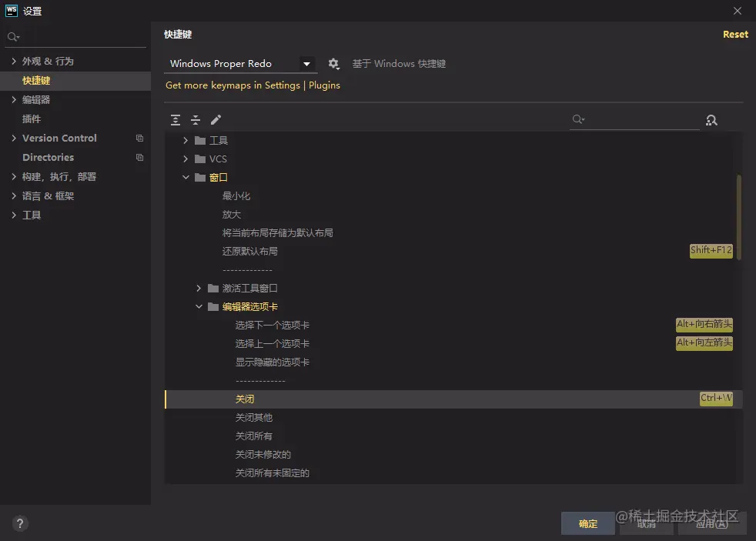This screenshot has width=756, height=541.
Task: Expand the 工具 section in settings sidebar
Action: tap(14, 215)
